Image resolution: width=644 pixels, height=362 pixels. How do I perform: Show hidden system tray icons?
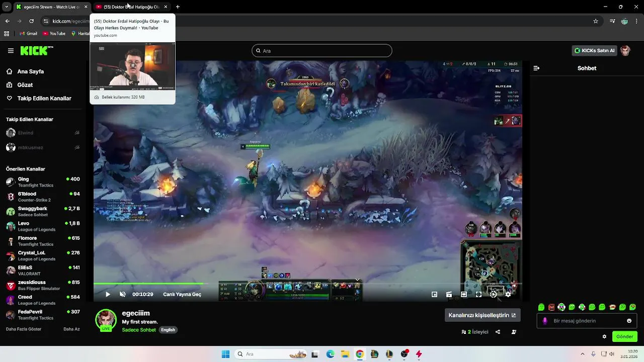[x=583, y=354]
